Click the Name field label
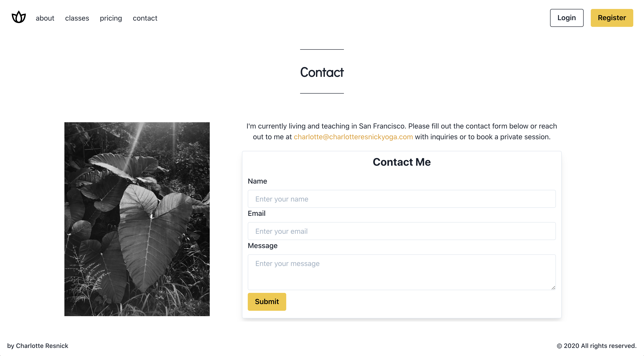Viewport: 644px width, 356px height. point(257,181)
